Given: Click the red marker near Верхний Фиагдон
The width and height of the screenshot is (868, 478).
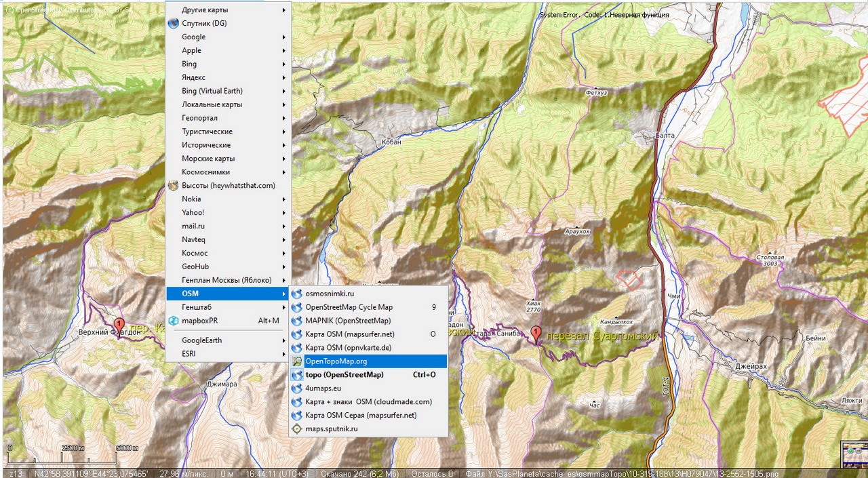Looking at the screenshot, I should pos(119,325).
